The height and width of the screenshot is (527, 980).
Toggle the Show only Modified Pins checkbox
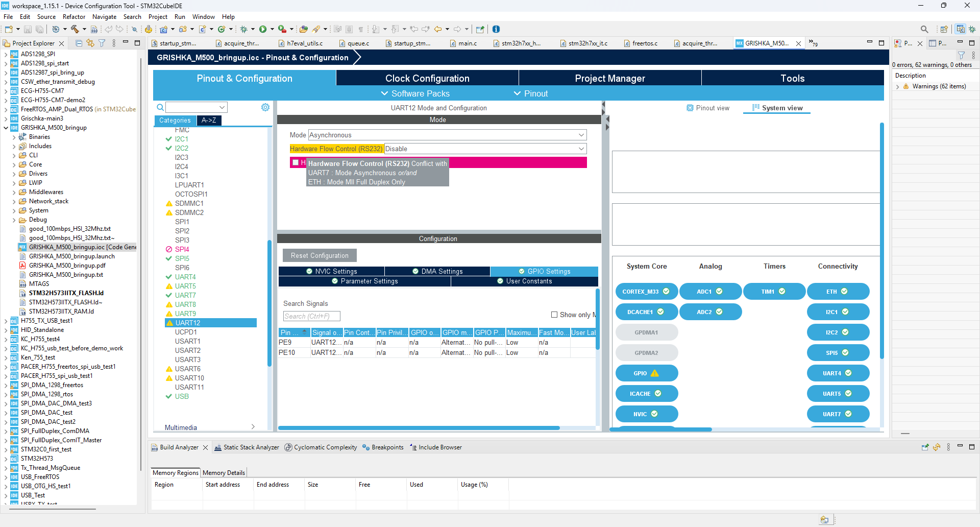pyautogui.click(x=554, y=315)
